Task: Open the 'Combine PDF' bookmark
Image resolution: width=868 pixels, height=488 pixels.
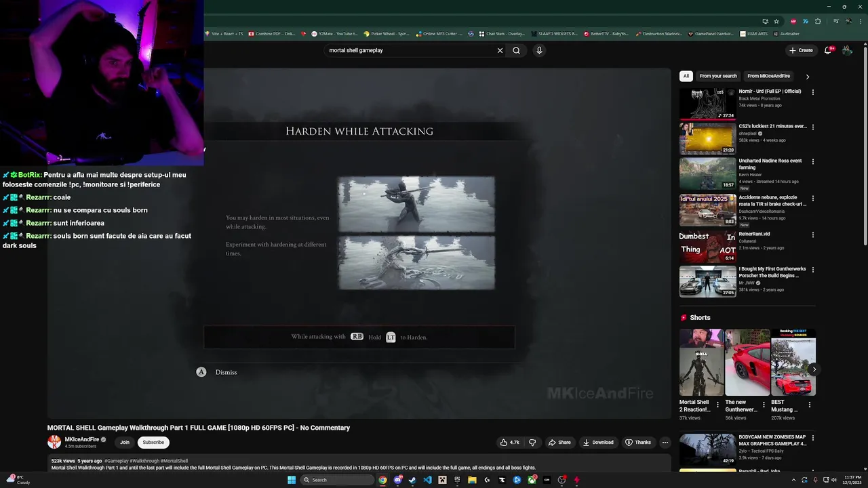Action: [x=272, y=33]
